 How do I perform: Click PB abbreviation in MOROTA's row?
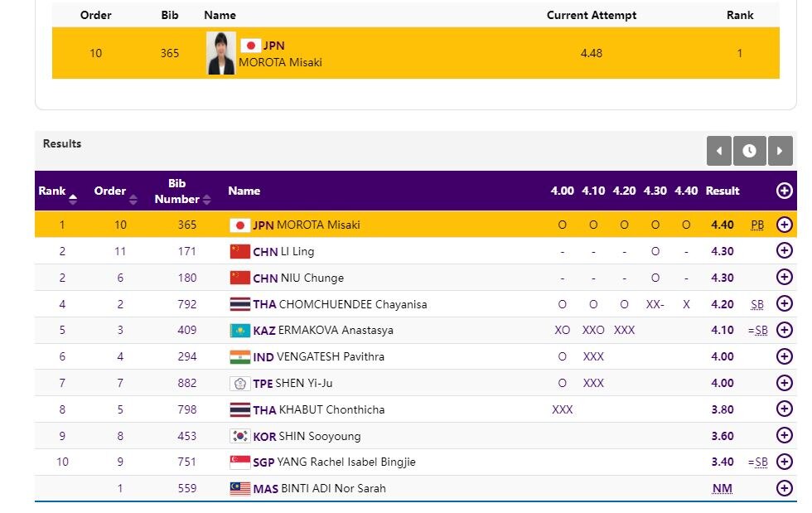pos(757,225)
